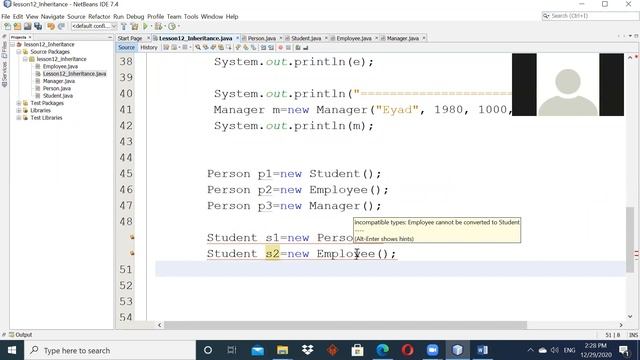Click the Debug Project toolbar icon
The width and height of the screenshot is (640, 360).
[158, 27]
